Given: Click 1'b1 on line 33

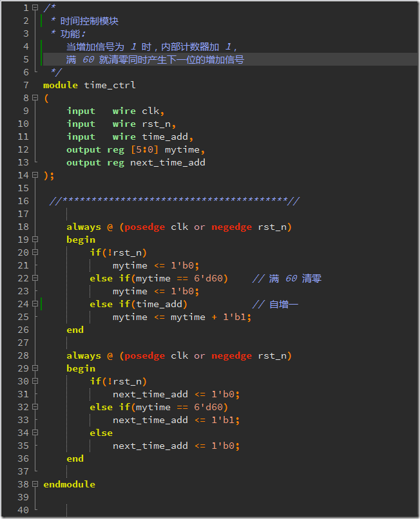Looking at the screenshot, I should [x=223, y=420].
